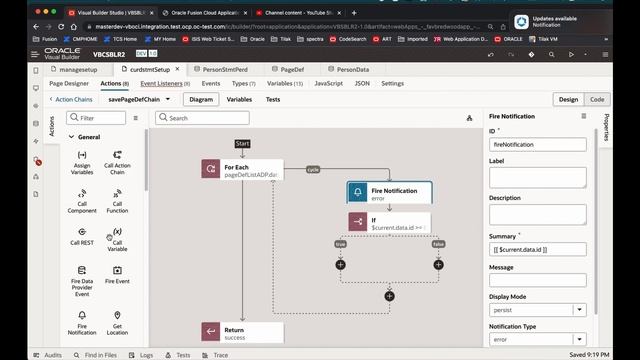Switch to Design view
This screenshot has height=360, width=640.
[x=568, y=99]
